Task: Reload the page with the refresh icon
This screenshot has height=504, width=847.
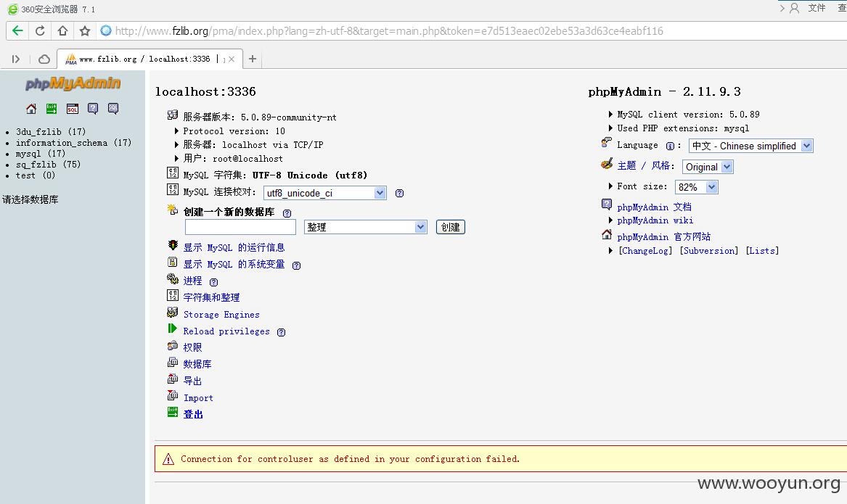Action: tap(40, 30)
